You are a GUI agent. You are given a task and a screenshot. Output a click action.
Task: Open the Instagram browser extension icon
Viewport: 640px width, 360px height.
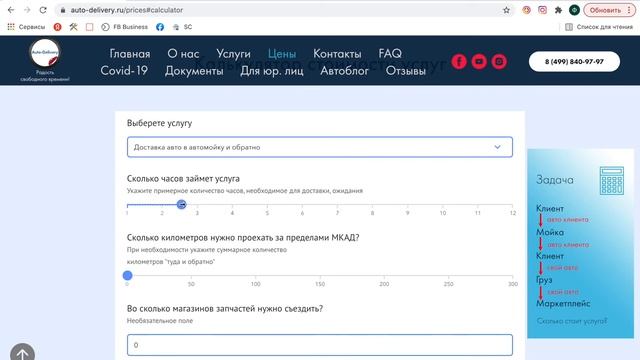(542, 10)
